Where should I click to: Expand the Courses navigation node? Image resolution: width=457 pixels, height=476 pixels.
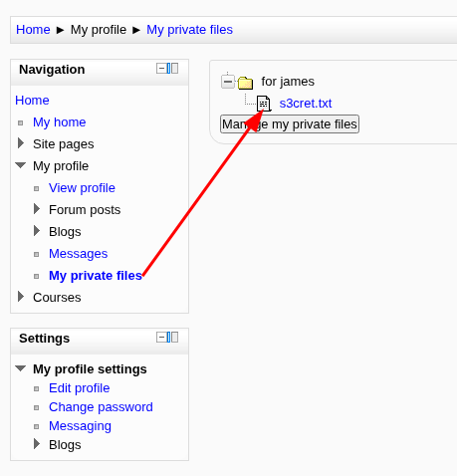[21, 297]
